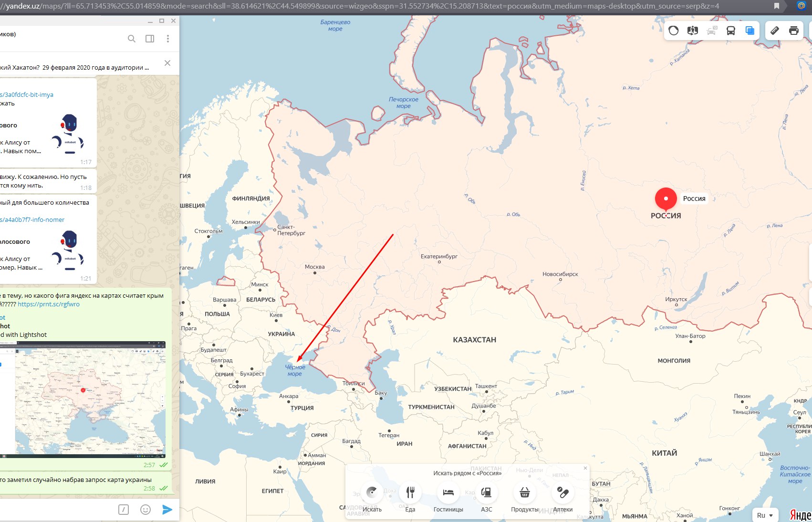
Task: Click the browser extension icon in address bar
Action: [802, 6]
